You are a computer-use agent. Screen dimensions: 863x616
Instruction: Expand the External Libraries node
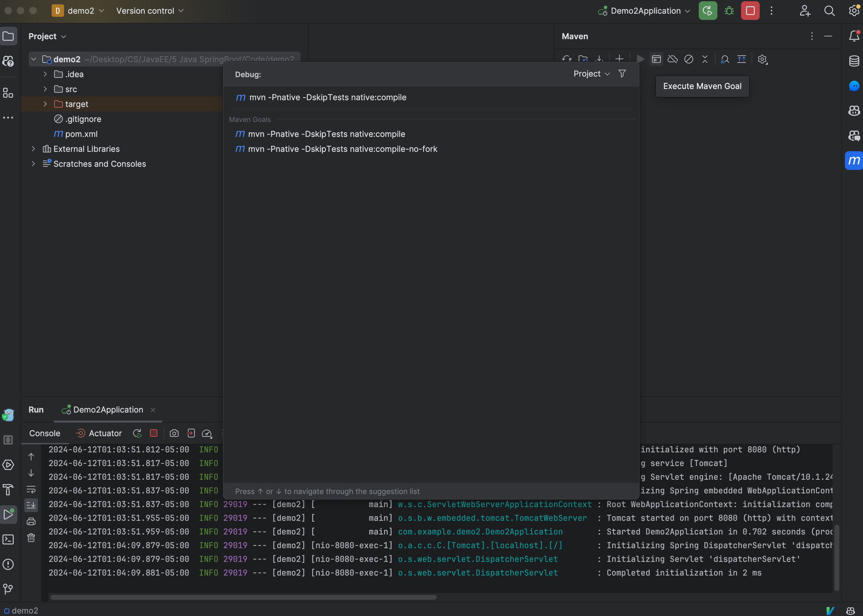[33, 149]
